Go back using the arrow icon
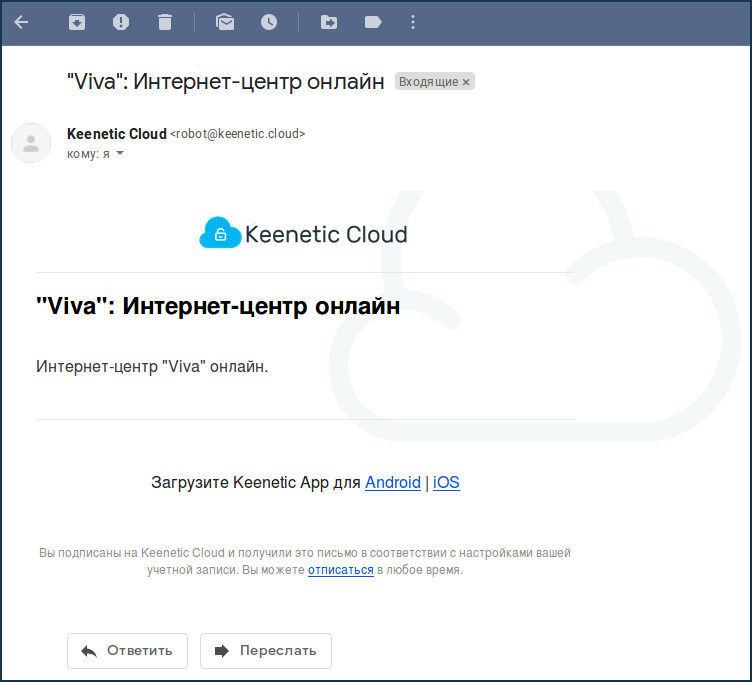Image resolution: width=752 pixels, height=682 pixels. (22, 22)
